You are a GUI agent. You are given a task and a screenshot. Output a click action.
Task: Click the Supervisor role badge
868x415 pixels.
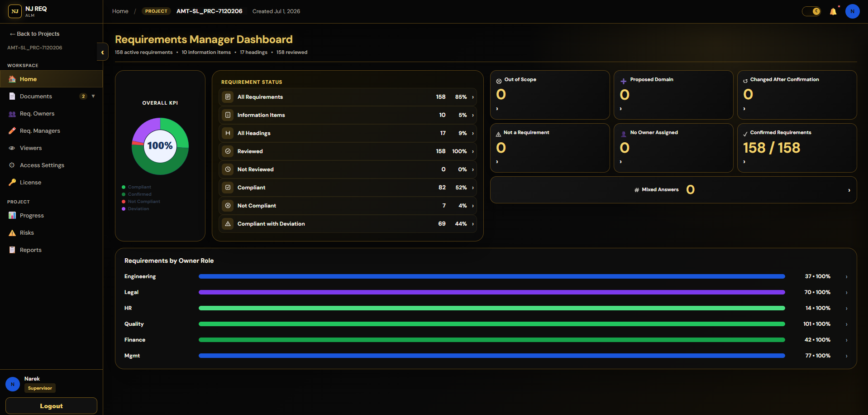tap(40, 388)
